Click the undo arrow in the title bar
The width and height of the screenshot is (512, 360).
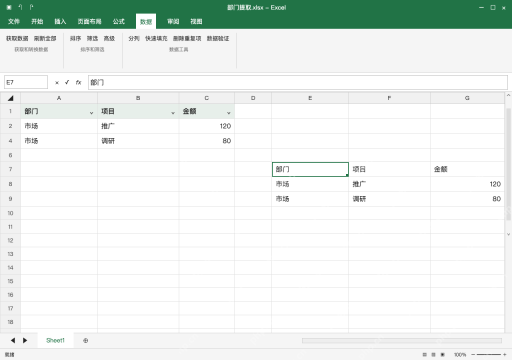pyautogui.click(x=20, y=7)
